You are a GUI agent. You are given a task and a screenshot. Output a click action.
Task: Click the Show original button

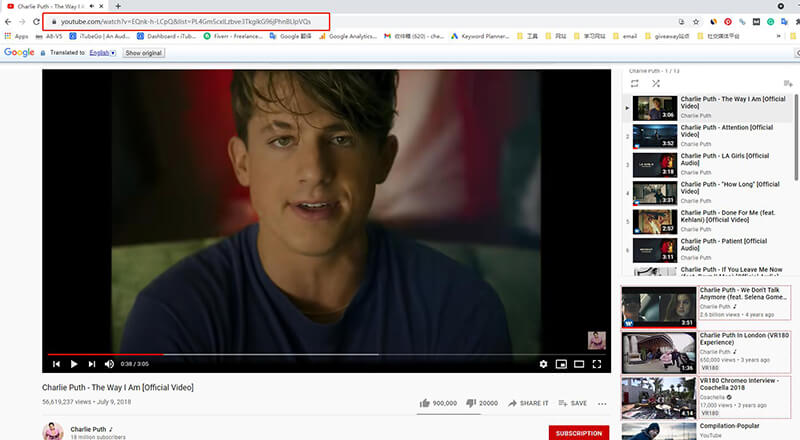(x=143, y=53)
